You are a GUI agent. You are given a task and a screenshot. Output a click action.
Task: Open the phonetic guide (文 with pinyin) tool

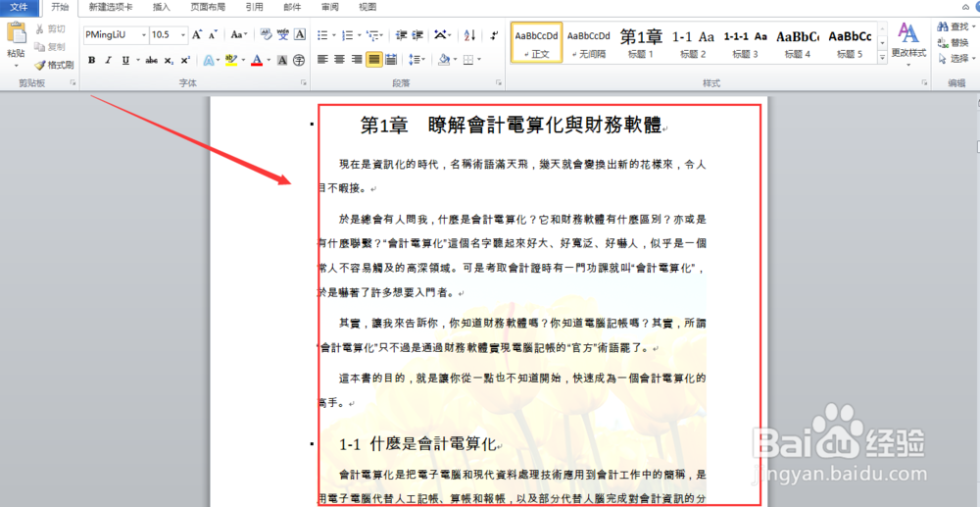coord(283,34)
